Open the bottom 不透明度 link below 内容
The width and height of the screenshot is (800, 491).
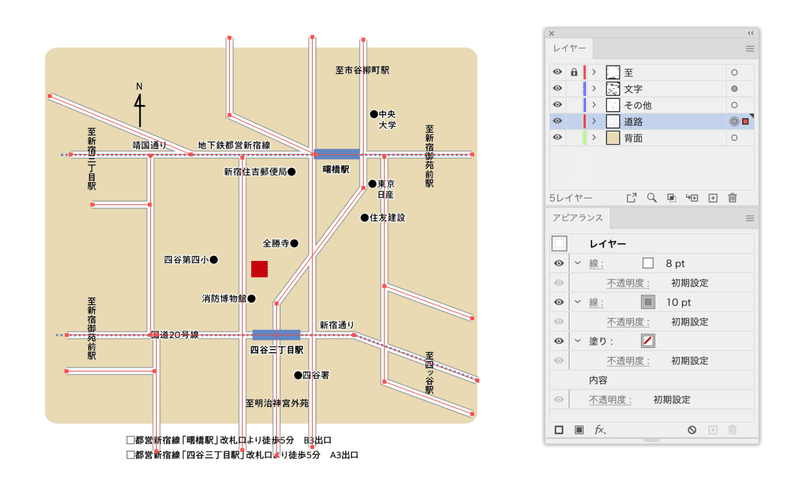[x=610, y=400]
